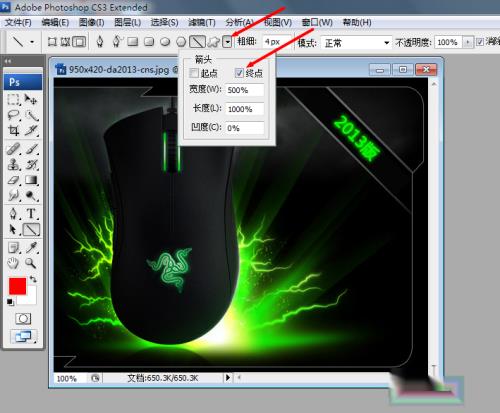Pick Polygon shape in options bar

click(x=181, y=42)
